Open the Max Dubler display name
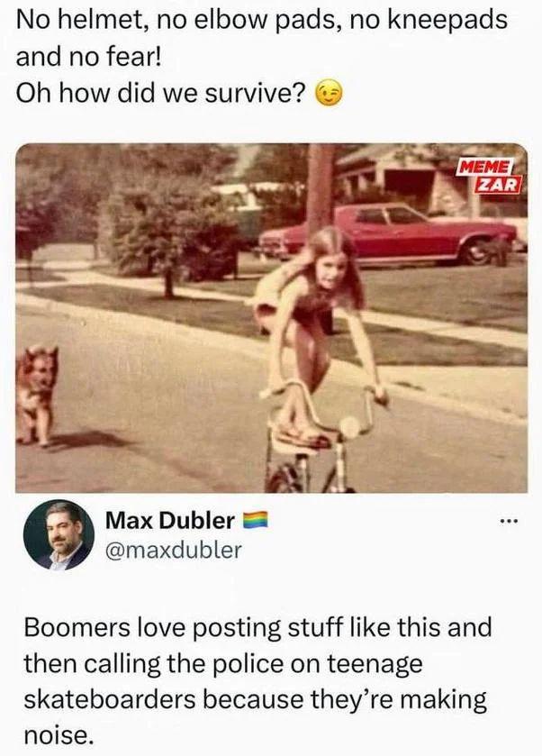Image resolution: width=542 pixels, height=756 pixels. [170, 521]
